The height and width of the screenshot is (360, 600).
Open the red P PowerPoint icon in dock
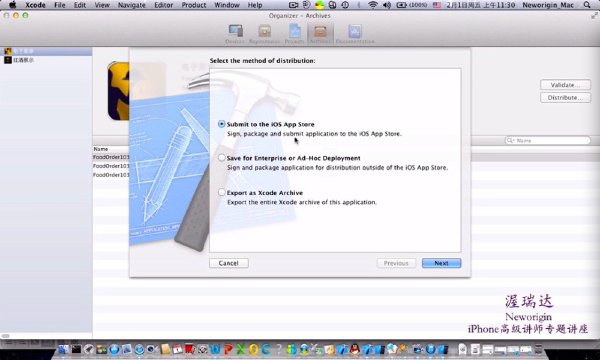click(x=228, y=349)
